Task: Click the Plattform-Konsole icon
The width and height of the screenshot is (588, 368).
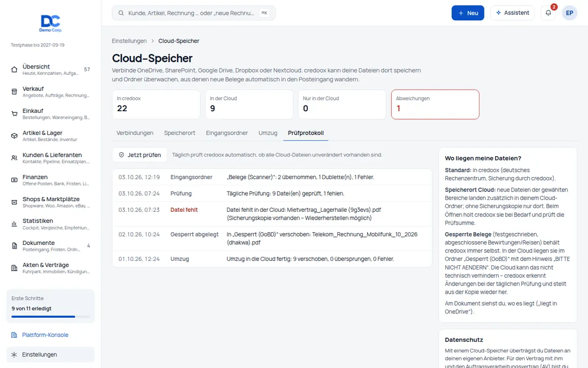Action: coord(14,335)
